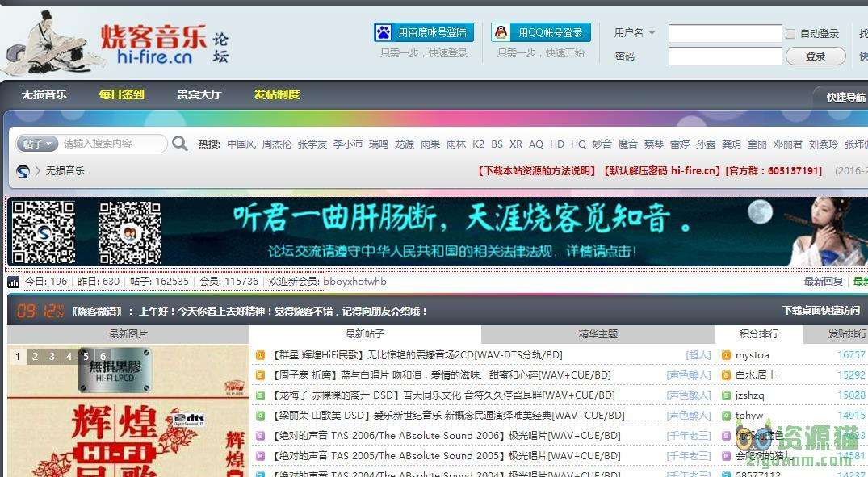Switch to the 精华主题 tab
This screenshot has width=868, height=477.
click(598, 333)
